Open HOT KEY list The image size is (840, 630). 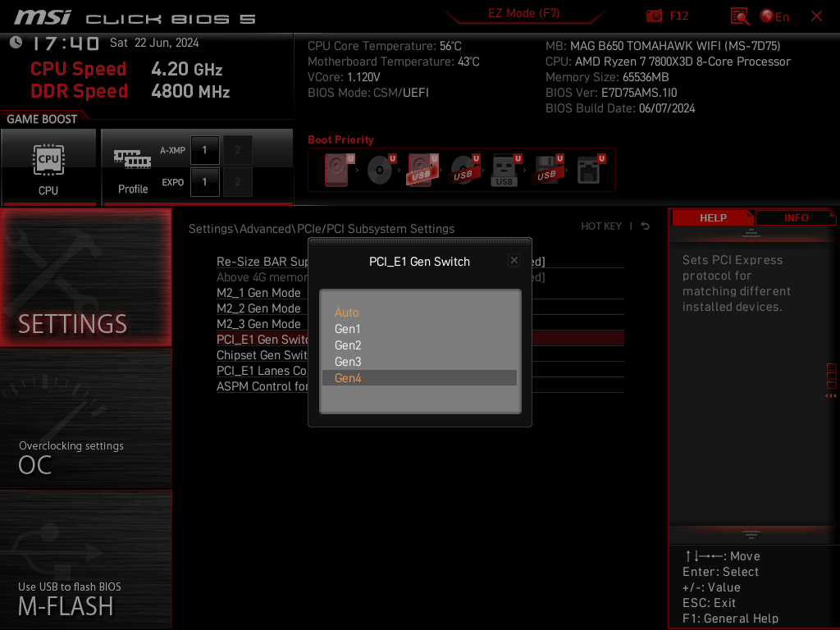coord(601,226)
